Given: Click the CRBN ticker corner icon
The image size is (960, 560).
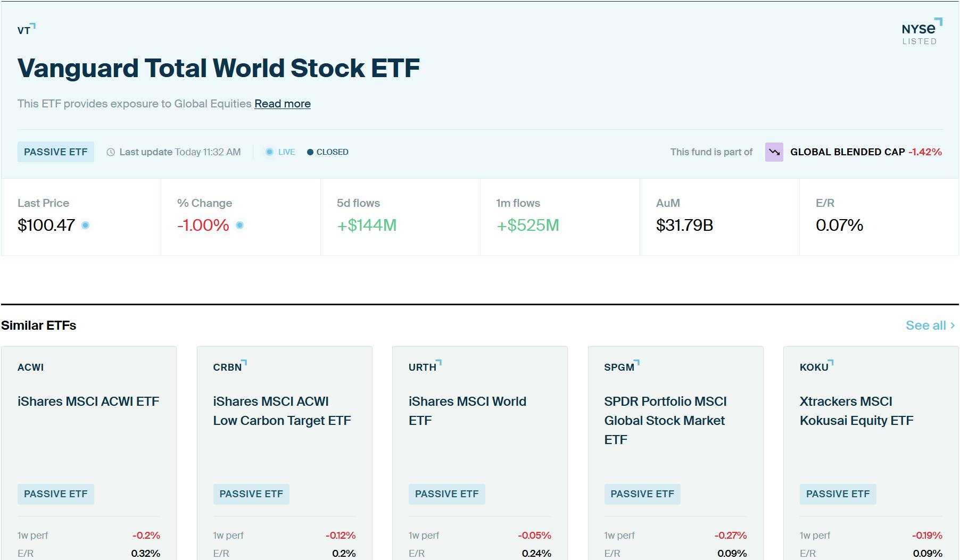Looking at the screenshot, I should click(244, 361).
